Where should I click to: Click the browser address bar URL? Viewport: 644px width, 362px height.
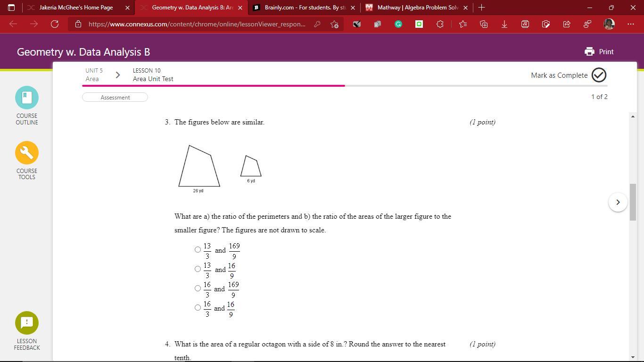tap(197, 24)
